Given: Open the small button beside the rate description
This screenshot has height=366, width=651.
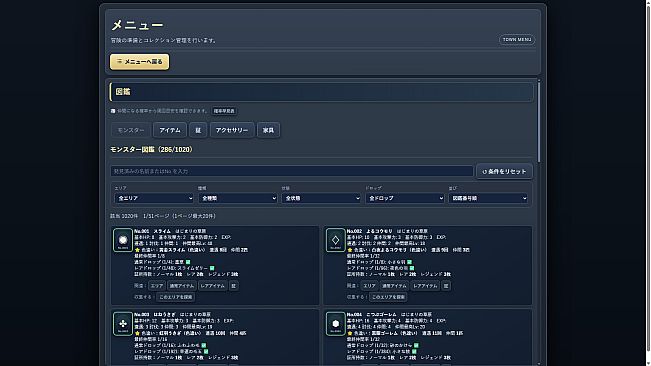Looking at the screenshot, I should 225,111.
